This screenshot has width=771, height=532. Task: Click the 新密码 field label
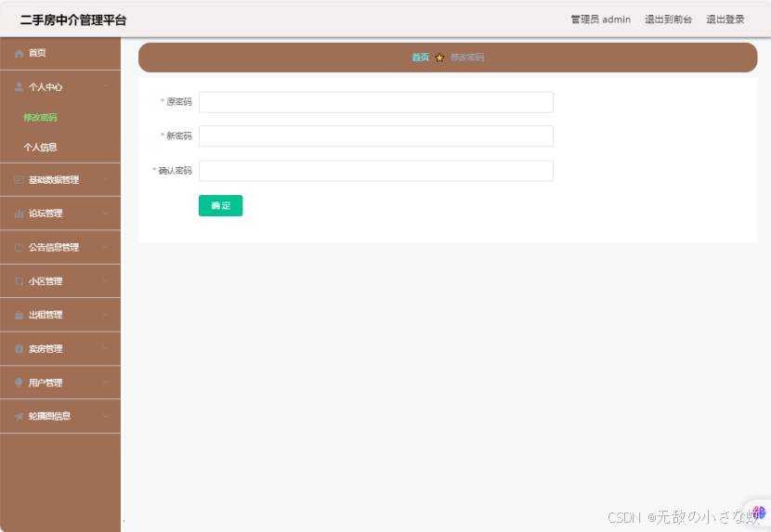point(179,136)
